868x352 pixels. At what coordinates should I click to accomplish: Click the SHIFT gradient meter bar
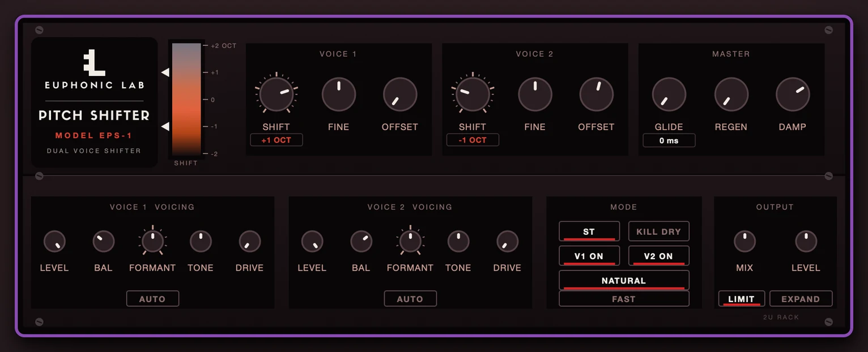click(186, 99)
